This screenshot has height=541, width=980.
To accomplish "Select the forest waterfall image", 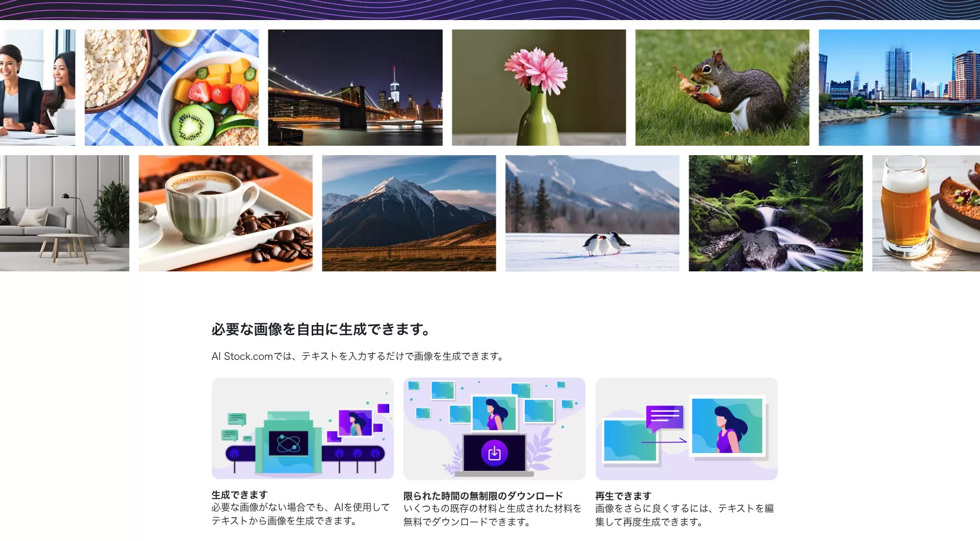I will [776, 213].
